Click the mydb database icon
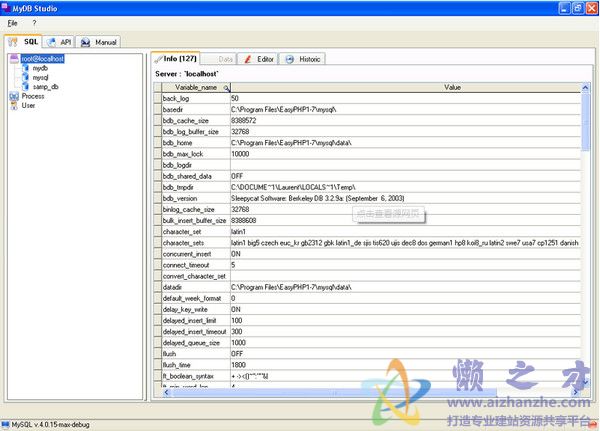600x431 pixels. click(x=25, y=68)
